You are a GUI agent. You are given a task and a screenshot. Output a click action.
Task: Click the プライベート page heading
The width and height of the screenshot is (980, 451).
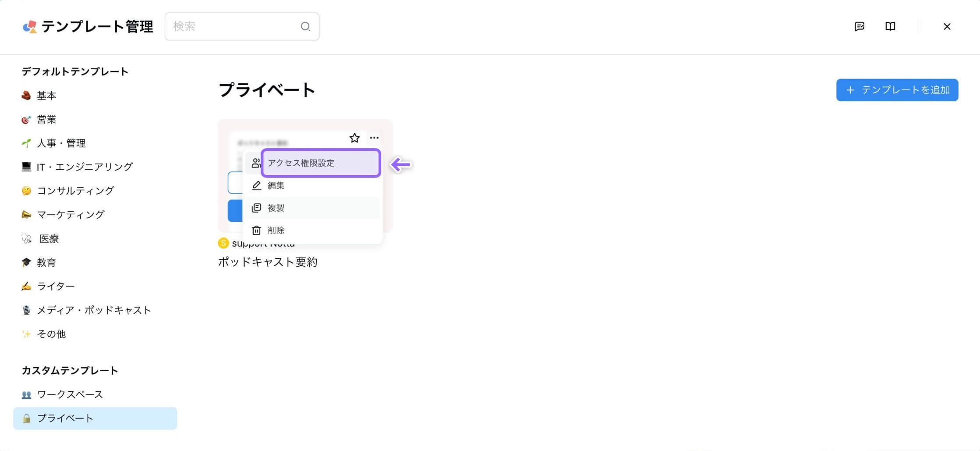266,90
